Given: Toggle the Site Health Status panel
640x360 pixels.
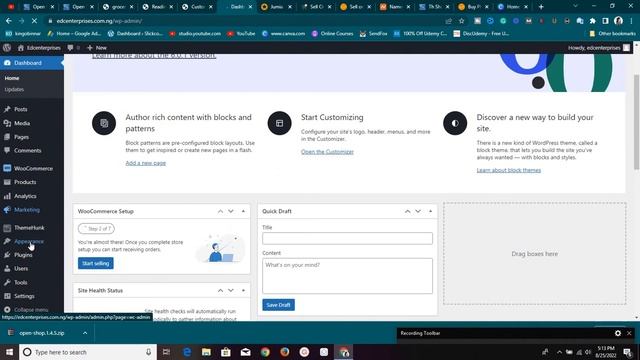Looking at the screenshot, I should tap(243, 291).
